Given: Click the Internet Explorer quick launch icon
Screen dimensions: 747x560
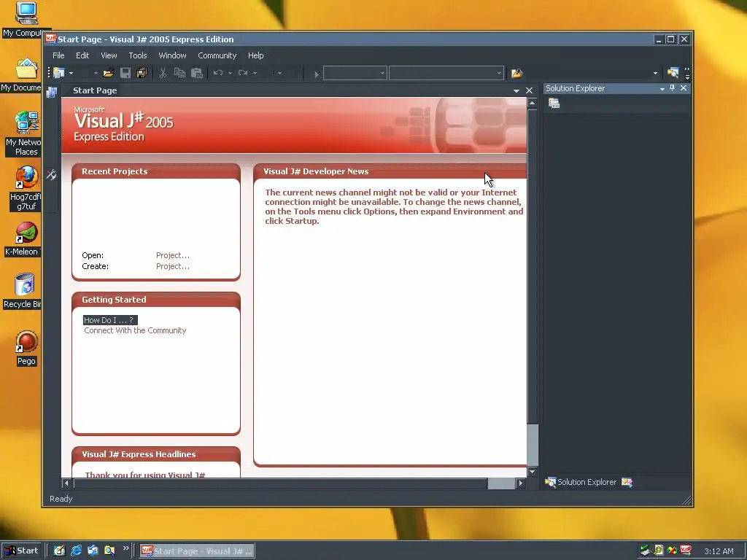Looking at the screenshot, I should 76,551.
